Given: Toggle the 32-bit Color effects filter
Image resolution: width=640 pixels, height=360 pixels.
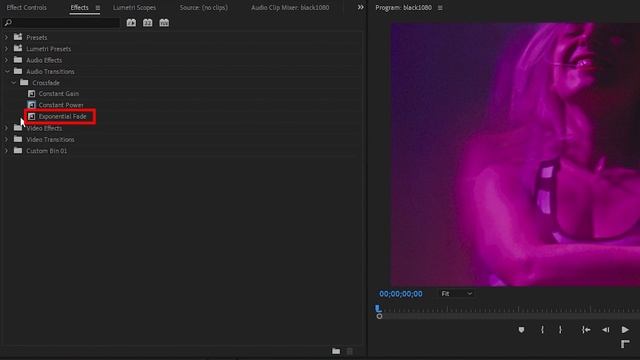Looking at the screenshot, I should point(147,23).
